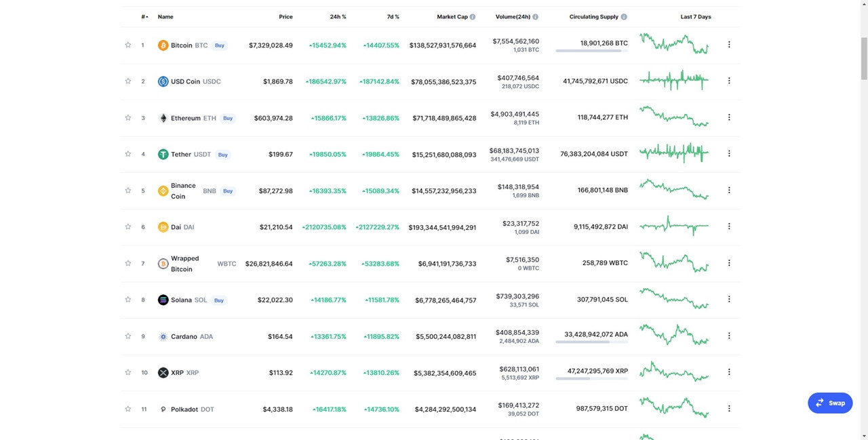Open Cardano row three-dot menu
868x440 pixels.
pos(729,336)
